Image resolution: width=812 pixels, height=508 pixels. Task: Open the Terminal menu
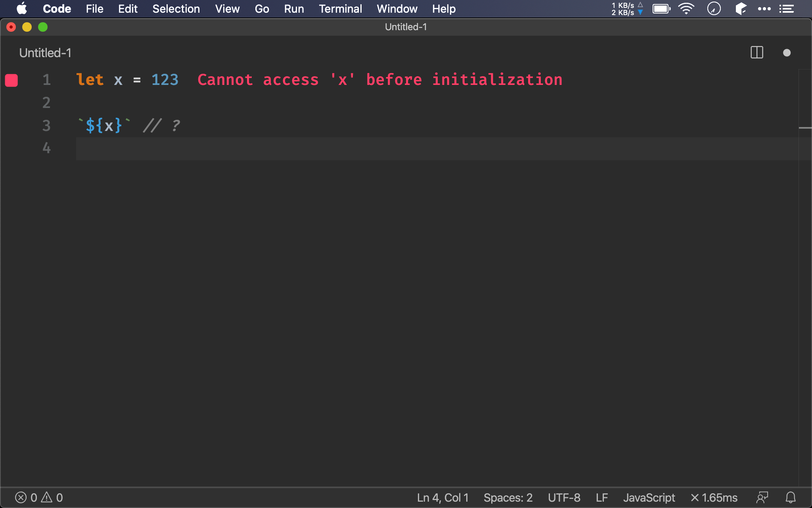pyautogui.click(x=340, y=9)
